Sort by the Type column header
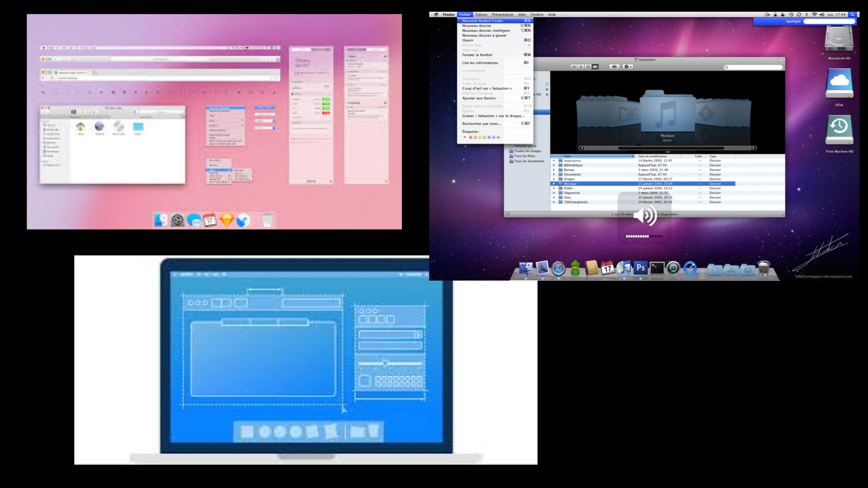The height and width of the screenshot is (488, 868). pos(722,156)
